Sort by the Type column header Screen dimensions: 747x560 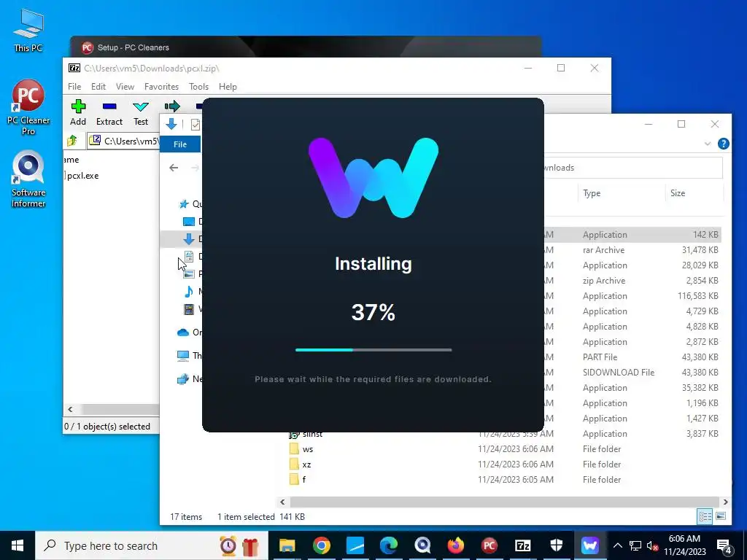(592, 192)
